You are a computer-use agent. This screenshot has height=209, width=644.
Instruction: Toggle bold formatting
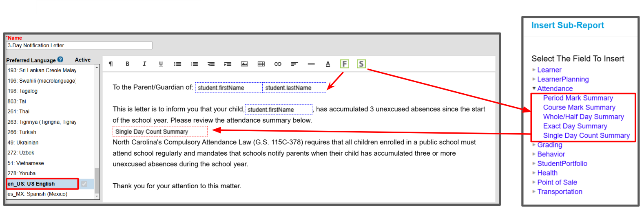127,64
